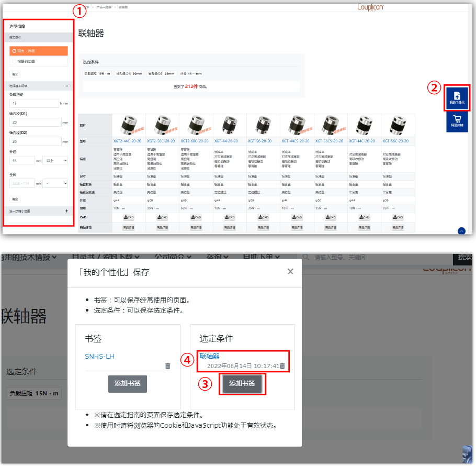The image size is (476, 466).
Task: Open the 外径 以上 dropdown
Action: [56, 160]
